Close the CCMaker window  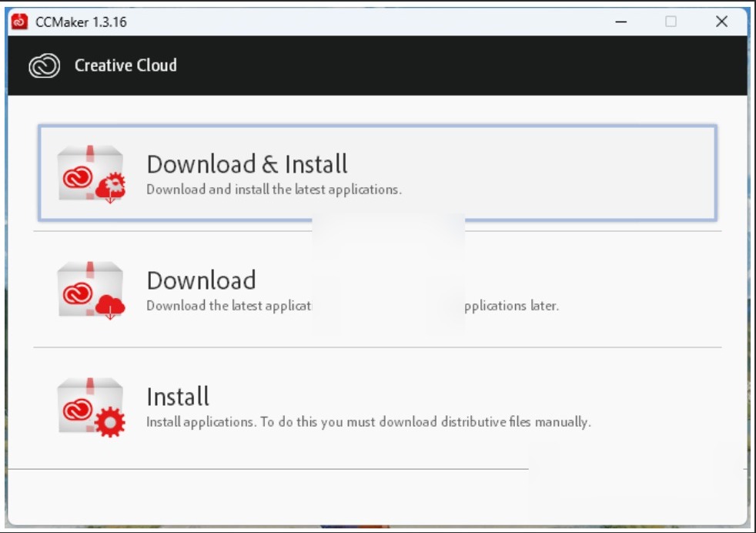click(x=721, y=22)
